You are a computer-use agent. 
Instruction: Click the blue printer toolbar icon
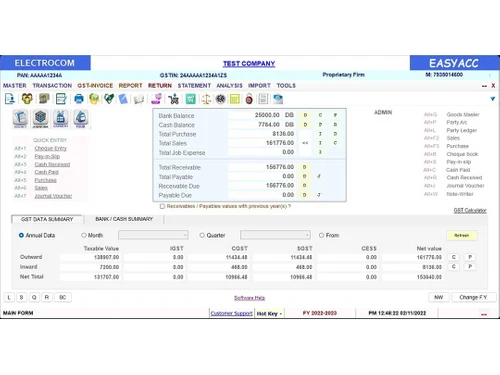click(79, 99)
